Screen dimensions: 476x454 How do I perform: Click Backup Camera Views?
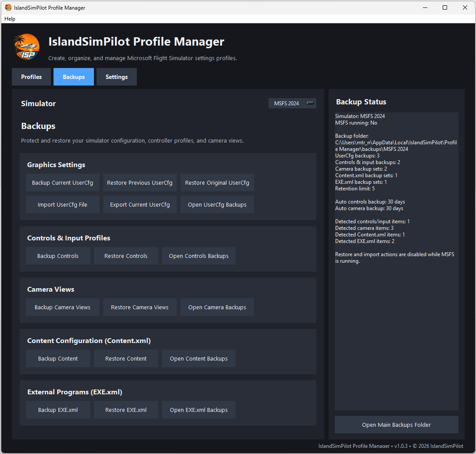[63, 307]
